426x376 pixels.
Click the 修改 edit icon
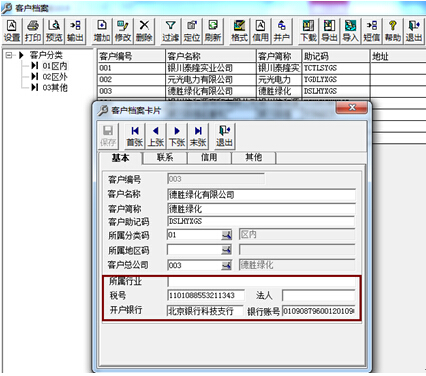tap(123, 31)
